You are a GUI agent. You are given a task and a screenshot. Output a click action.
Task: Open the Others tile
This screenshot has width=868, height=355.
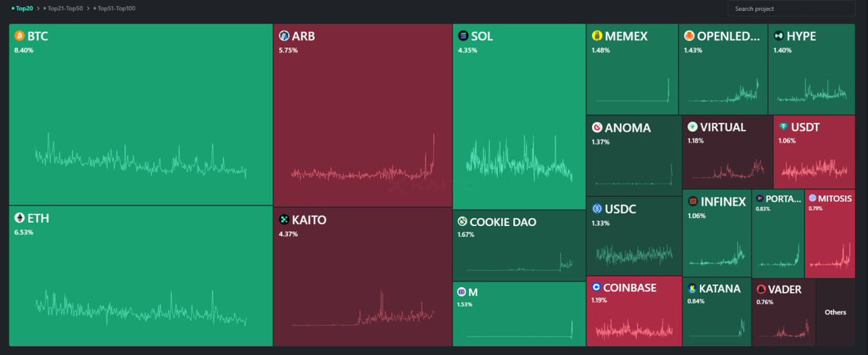(x=835, y=312)
